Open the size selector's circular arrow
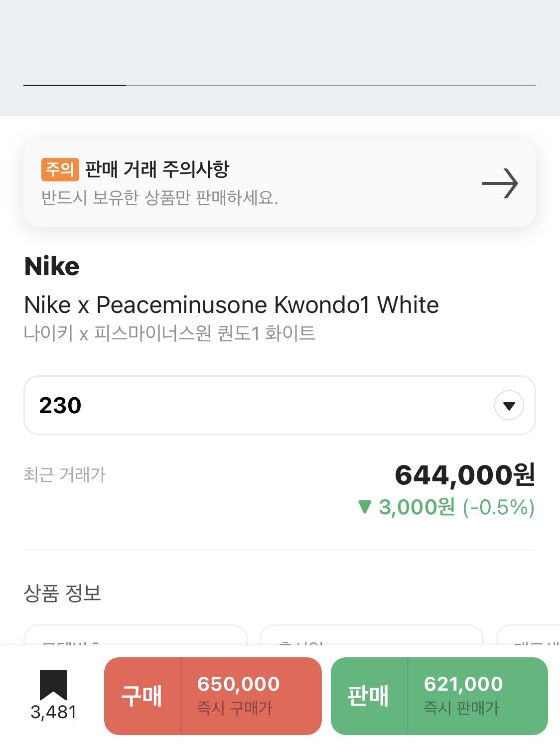Image resolution: width=560 pixels, height=748 pixels. click(509, 406)
